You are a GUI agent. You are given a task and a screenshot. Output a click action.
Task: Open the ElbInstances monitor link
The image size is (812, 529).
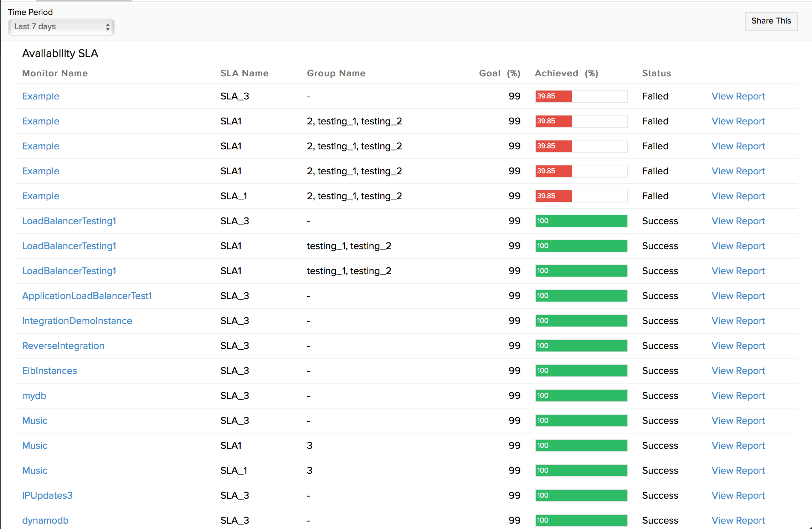click(x=50, y=371)
